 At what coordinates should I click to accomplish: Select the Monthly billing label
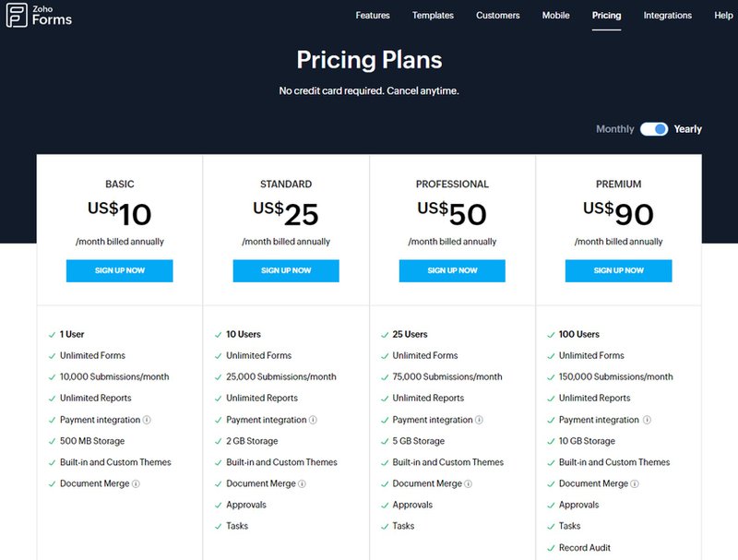(x=614, y=129)
